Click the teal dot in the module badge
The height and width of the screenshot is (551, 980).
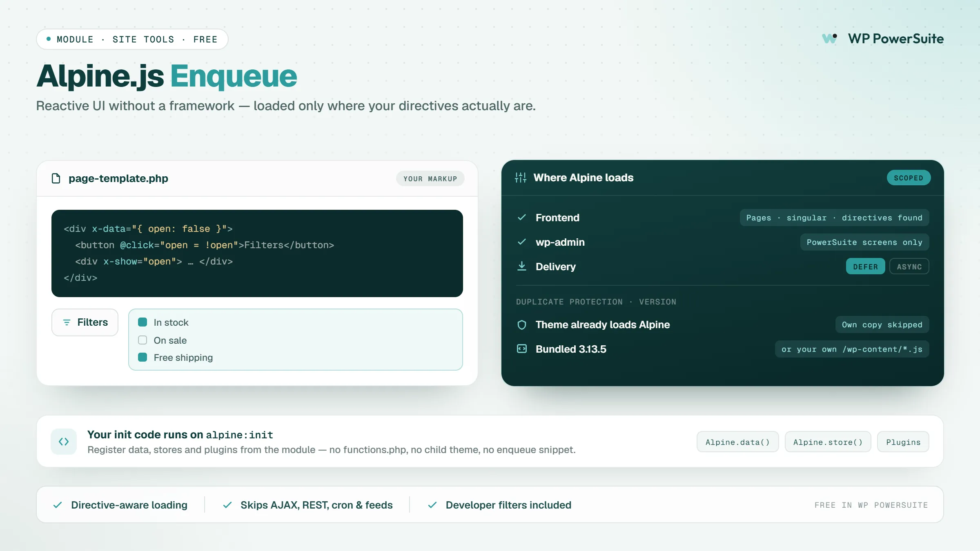tap(49, 39)
